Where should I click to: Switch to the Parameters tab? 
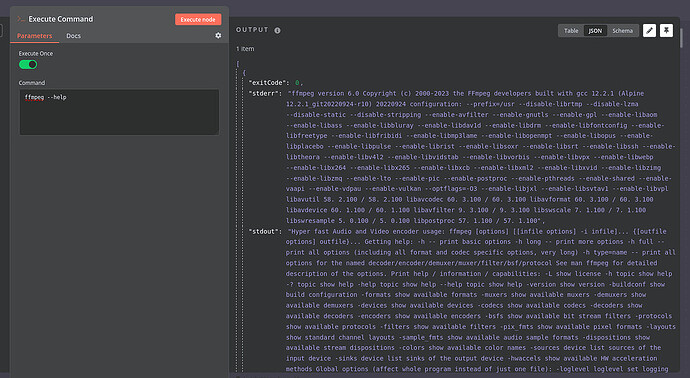pyautogui.click(x=34, y=36)
